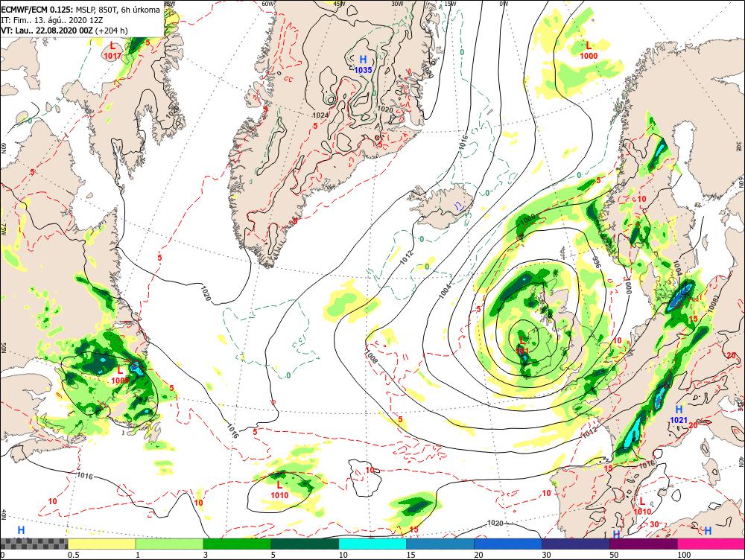
Task: Pick the purple 50–100 legend block
Action: point(644,544)
